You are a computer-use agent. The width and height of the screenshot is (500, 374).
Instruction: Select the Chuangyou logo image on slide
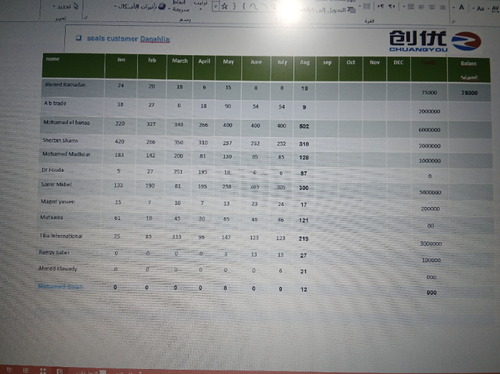point(435,41)
